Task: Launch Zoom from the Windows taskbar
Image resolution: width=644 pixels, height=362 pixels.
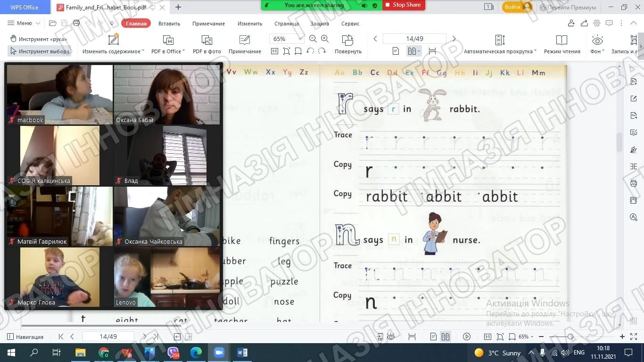Action: (x=219, y=352)
